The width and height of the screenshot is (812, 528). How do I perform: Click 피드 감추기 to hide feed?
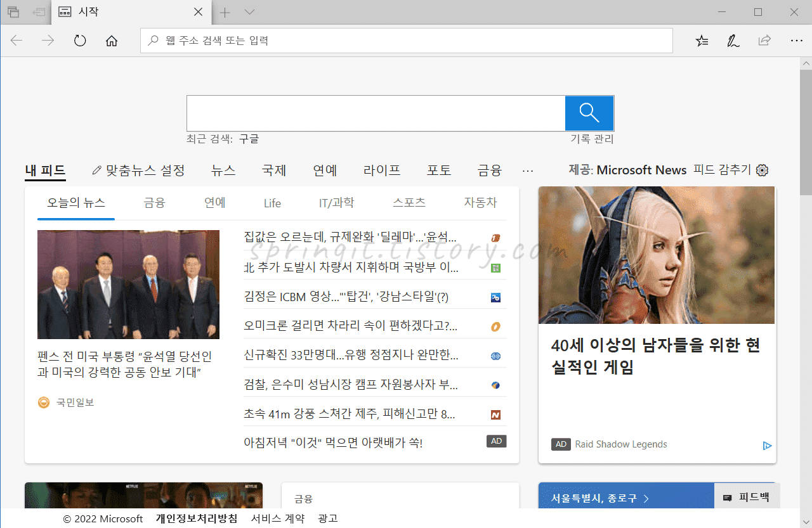tap(722, 170)
